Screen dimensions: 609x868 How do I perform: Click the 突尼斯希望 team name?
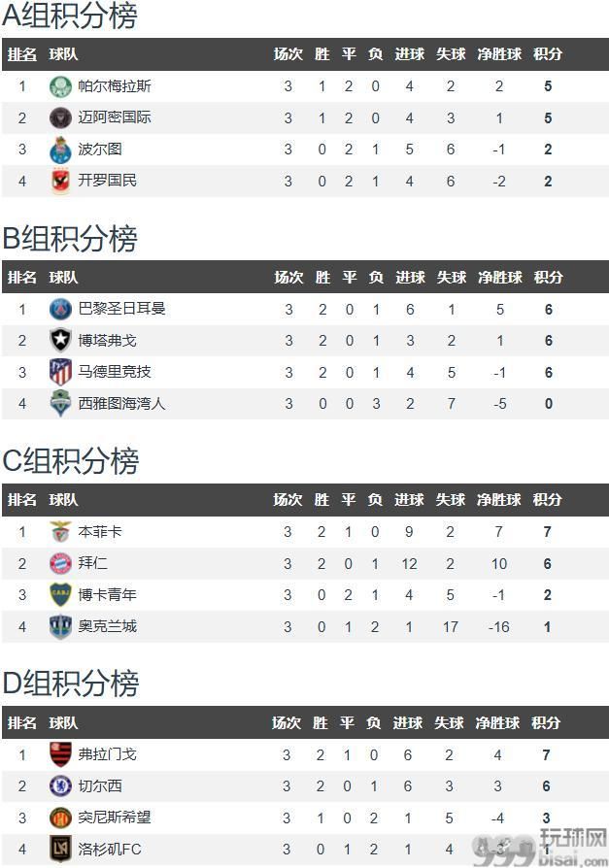115,818
